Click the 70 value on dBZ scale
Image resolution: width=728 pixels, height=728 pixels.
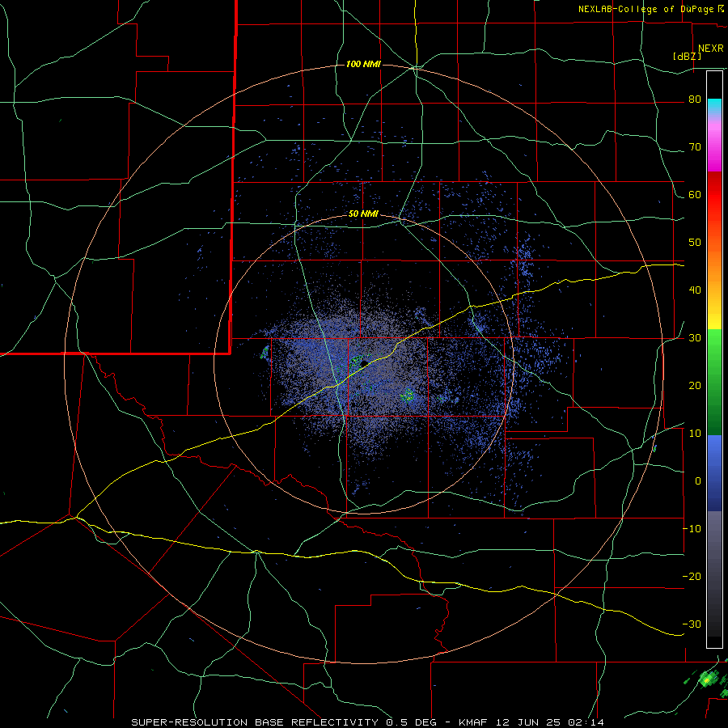(695, 147)
